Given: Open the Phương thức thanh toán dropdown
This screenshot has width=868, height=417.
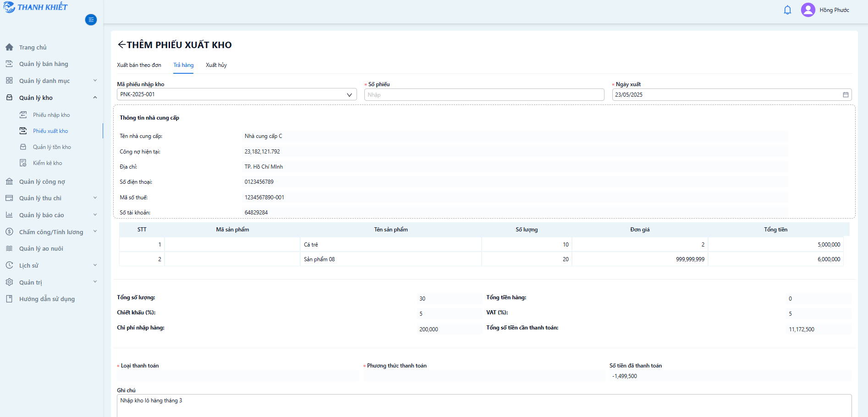Looking at the screenshot, I should click(x=484, y=376).
